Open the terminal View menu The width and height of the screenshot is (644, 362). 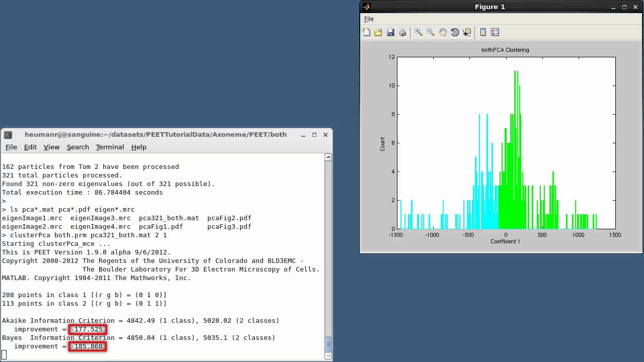(x=51, y=147)
